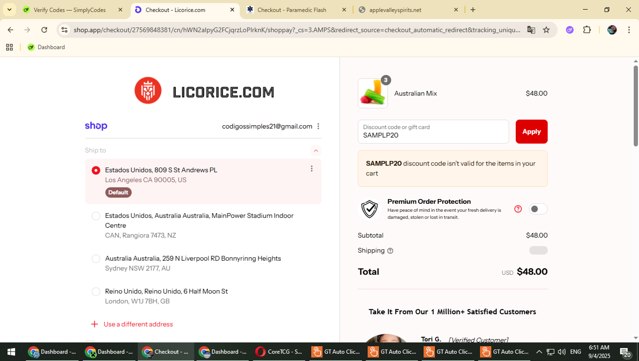Open the apps grid in bookmarks bar

9,47
